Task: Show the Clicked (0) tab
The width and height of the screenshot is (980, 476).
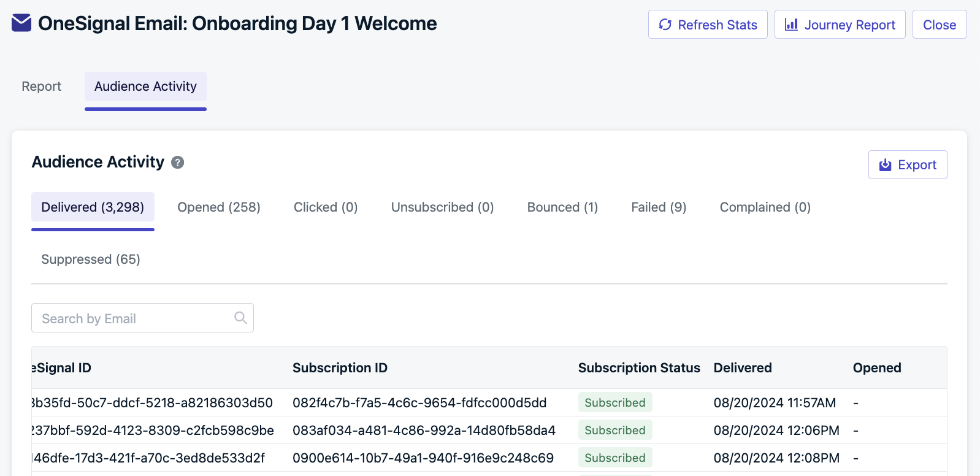Action: [x=326, y=207]
